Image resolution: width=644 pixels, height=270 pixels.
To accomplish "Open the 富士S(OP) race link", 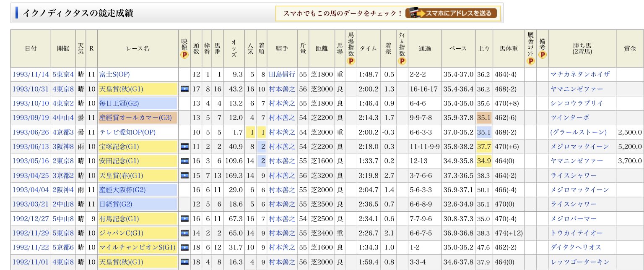I will tap(114, 74).
